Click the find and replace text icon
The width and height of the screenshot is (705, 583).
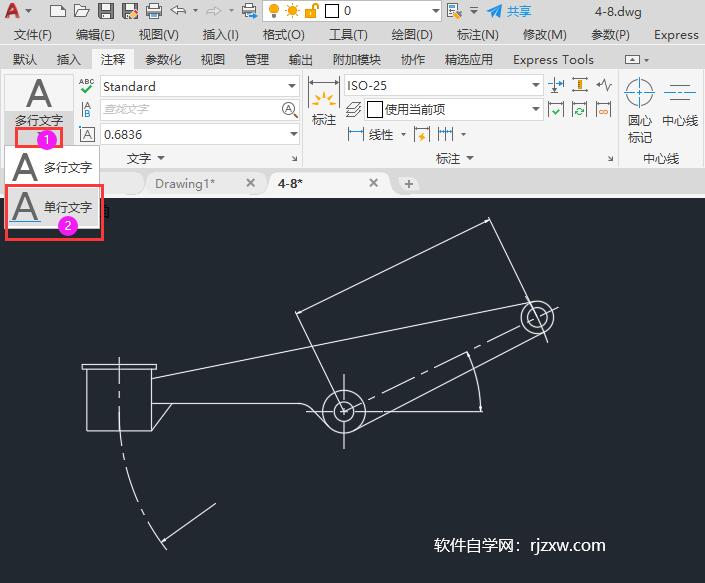pos(86,110)
